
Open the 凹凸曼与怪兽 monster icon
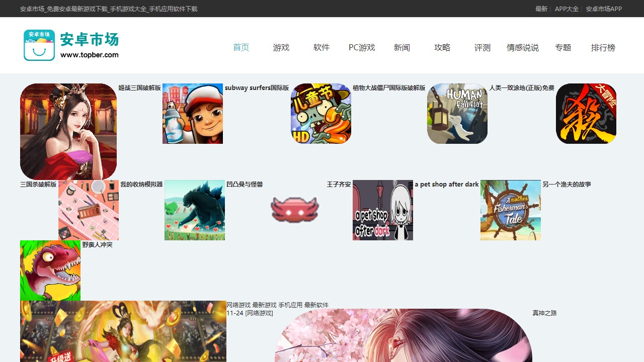[x=195, y=210]
